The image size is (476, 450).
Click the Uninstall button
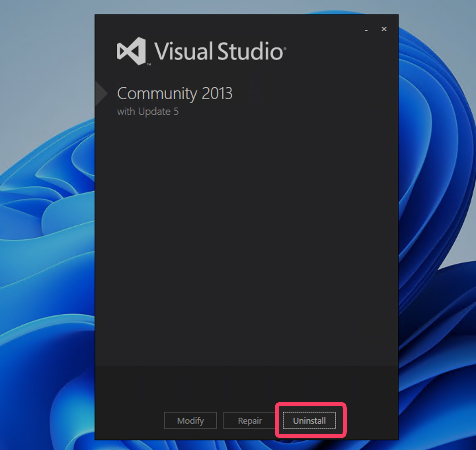click(x=309, y=420)
